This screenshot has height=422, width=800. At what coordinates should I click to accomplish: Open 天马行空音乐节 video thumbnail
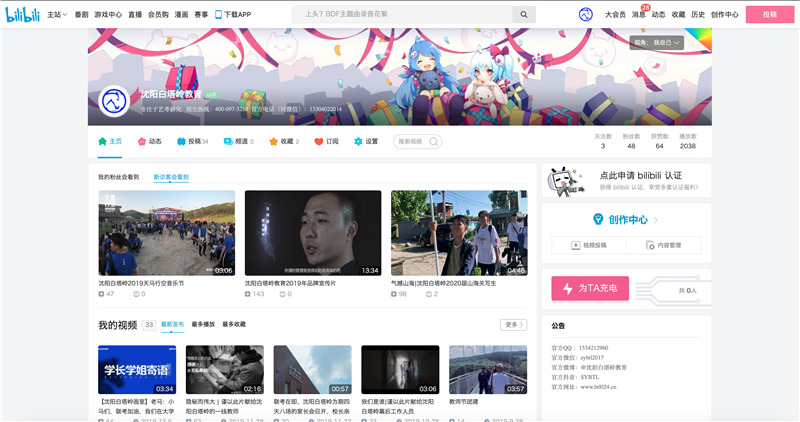pos(167,233)
